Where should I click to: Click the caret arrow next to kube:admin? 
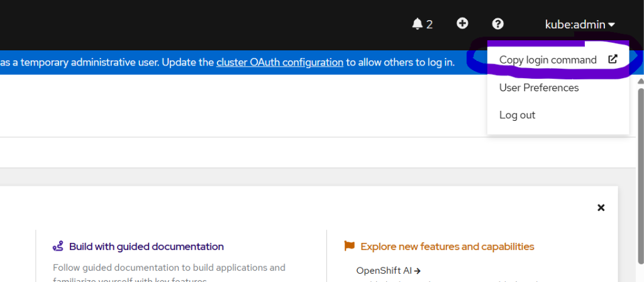pos(611,25)
